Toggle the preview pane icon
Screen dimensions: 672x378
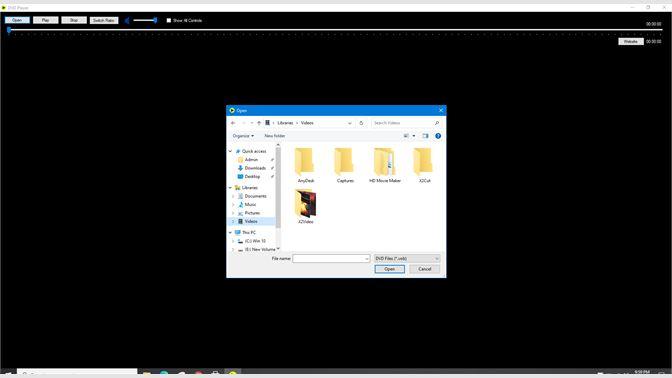coord(425,136)
